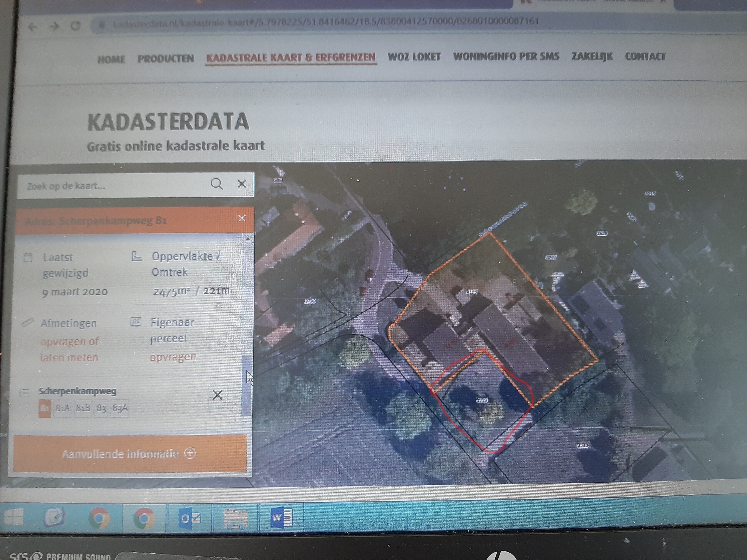Open Outlook from the taskbar
747x560 pixels.
[190, 517]
